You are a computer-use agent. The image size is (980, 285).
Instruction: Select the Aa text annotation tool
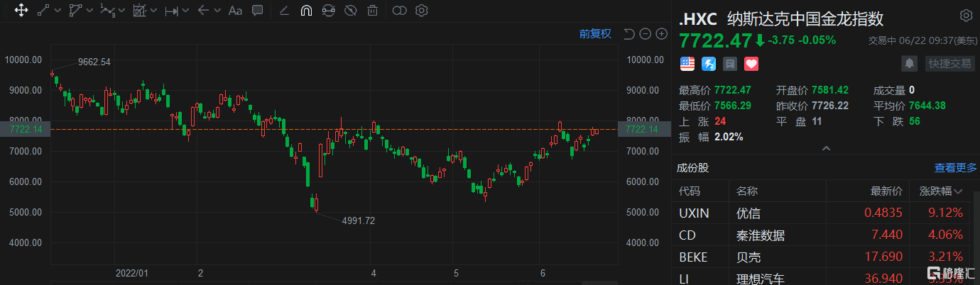click(235, 11)
